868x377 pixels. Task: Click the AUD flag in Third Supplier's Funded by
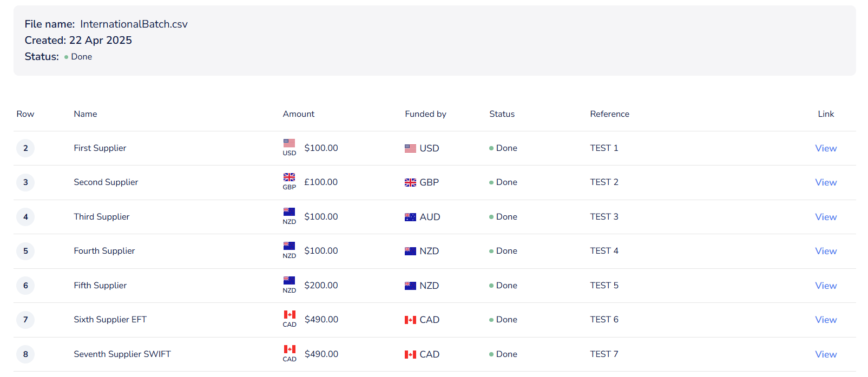click(x=411, y=217)
